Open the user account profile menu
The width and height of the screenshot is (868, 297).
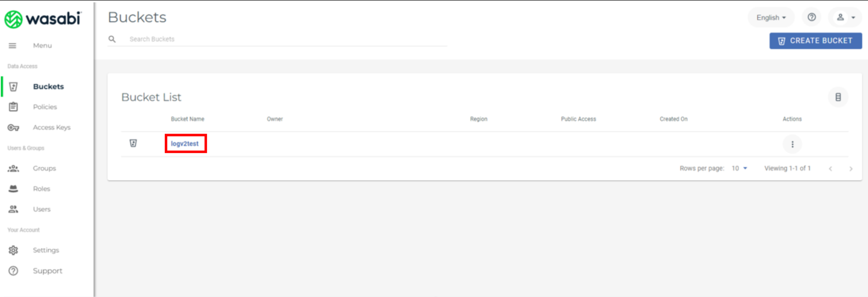click(846, 17)
